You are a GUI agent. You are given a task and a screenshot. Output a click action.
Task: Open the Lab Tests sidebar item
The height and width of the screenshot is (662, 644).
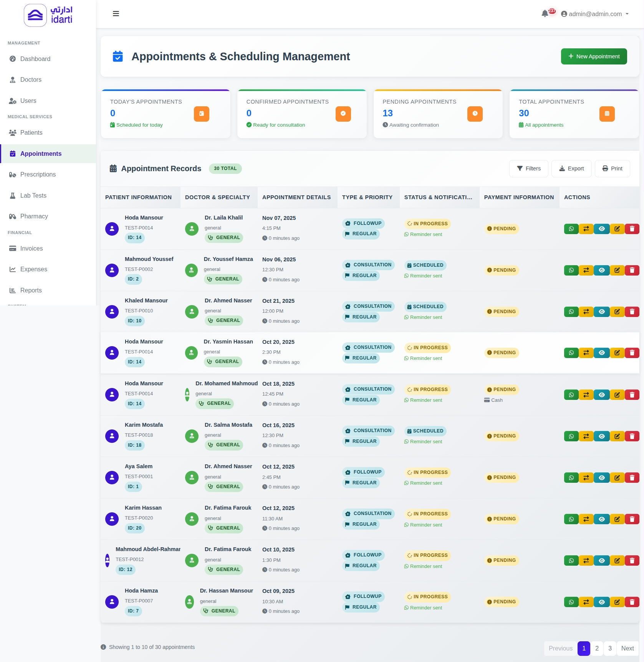33,195
